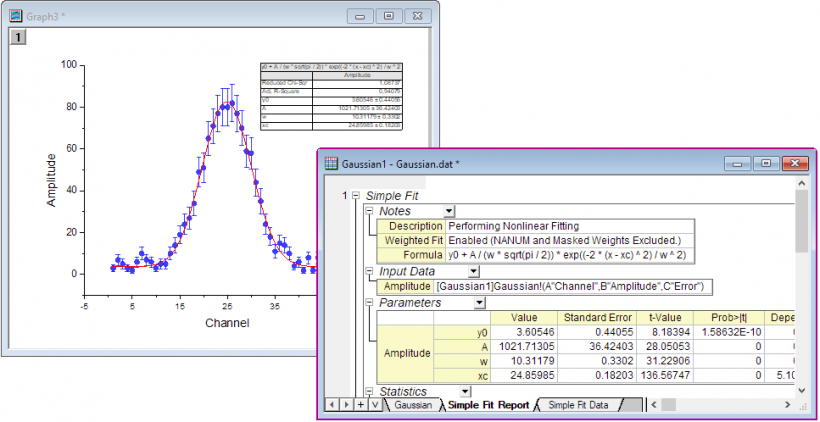Click the layer 1 icon in Graph3
The height and width of the screenshot is (422, 820).
tap(17, 37)
